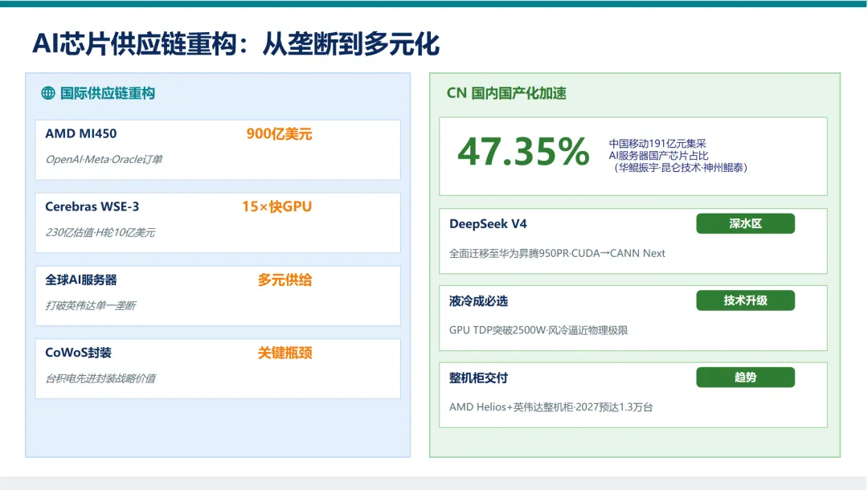Click the 打破英伟达单一垄断 subtitle
This screenshot has width=868, height=490.
(x=90, y=305)
